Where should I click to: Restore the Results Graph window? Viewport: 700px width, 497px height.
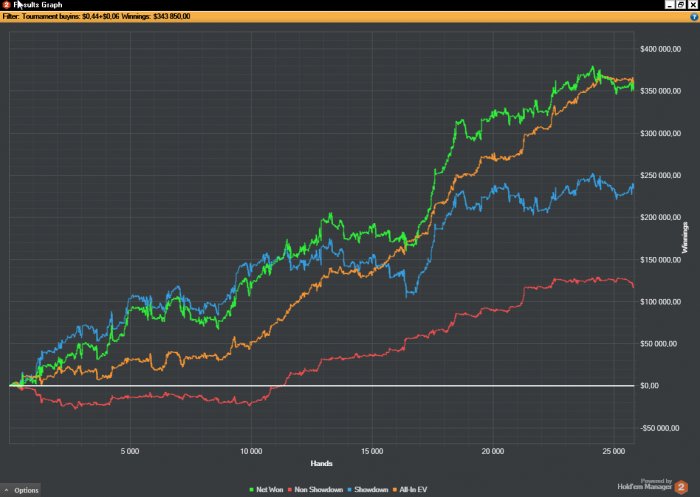tap(681, 5)
